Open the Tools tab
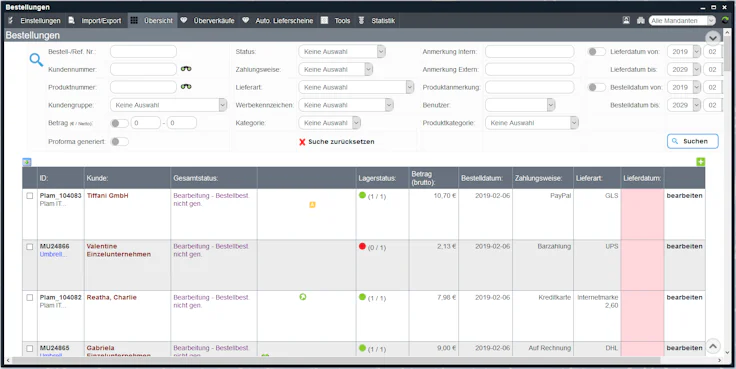The image size is (736, 369). tap(336, 21)
